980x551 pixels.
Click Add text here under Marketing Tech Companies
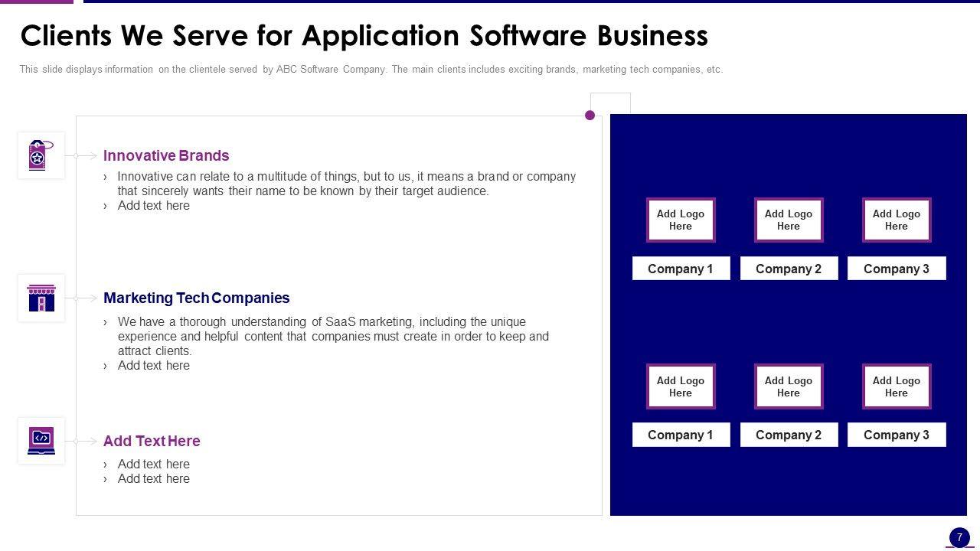point(153,365)
